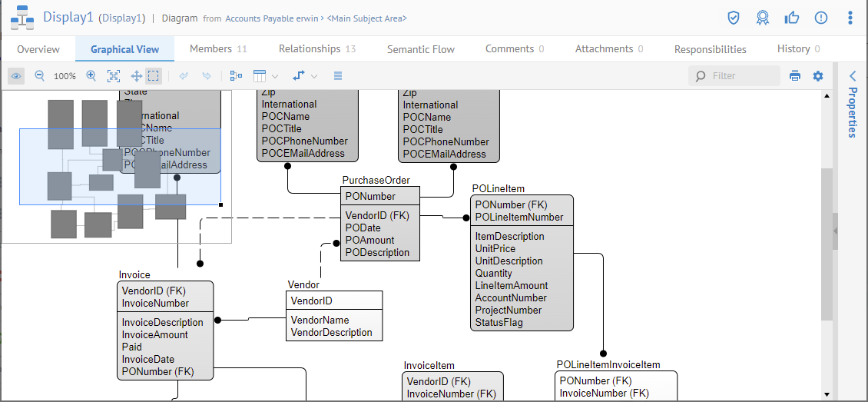Click the fit-to-screen icon
The height and width of the screenshot is (402, 868).
click(x=114, y=76)
